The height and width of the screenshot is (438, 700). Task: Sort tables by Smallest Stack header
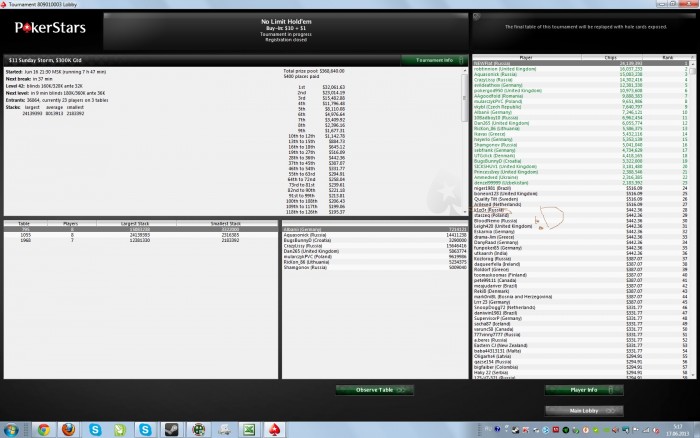point(227,223)
